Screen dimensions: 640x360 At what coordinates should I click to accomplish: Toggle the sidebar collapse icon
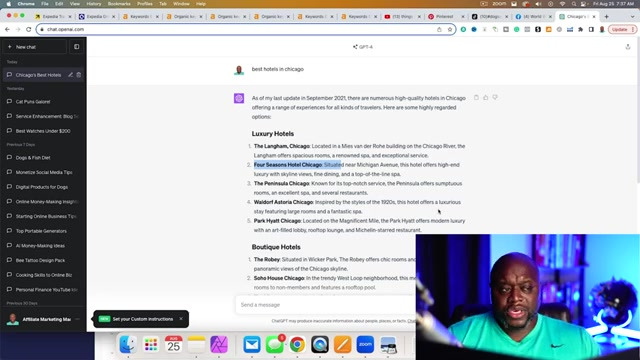click(x=76, y=47)
